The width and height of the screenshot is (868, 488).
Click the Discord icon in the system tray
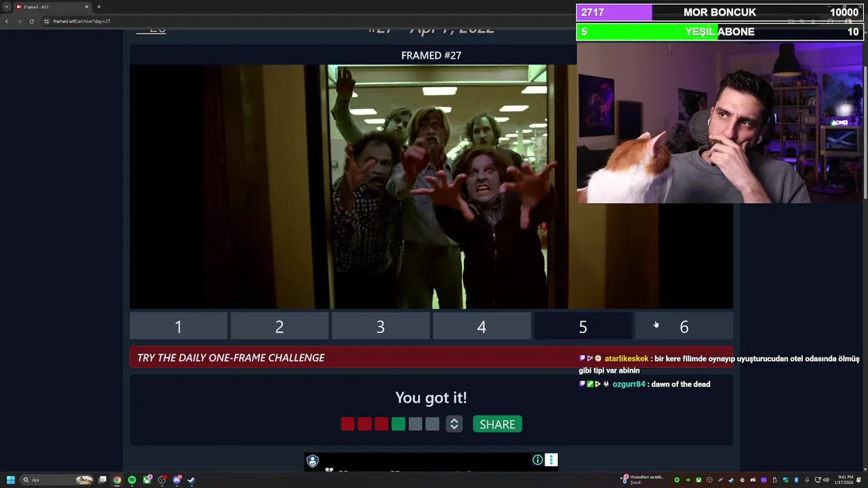[x=753, y=480]
